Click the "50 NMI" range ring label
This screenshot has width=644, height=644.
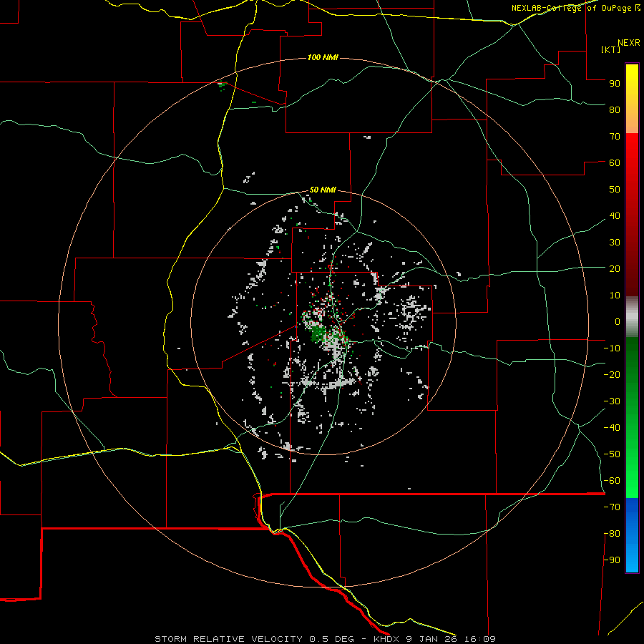tap(323, 190)
